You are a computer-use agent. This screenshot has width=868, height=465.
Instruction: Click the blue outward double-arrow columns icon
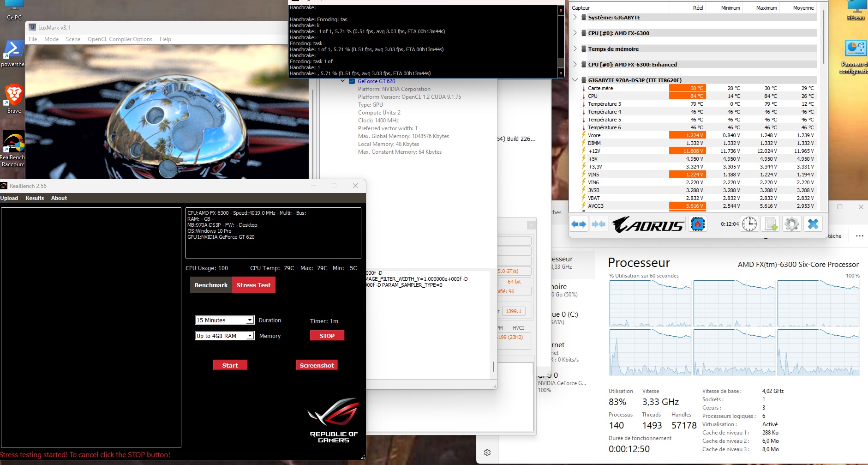(x=579, y=224)
